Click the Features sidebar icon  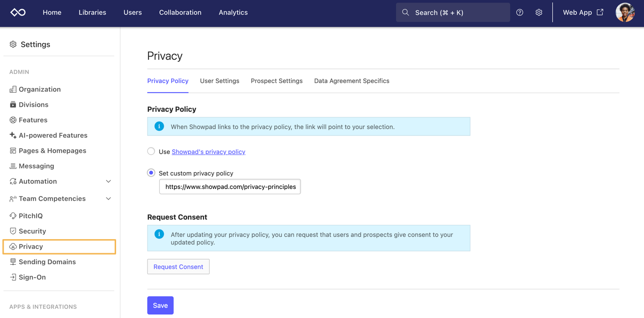[13, 120]
